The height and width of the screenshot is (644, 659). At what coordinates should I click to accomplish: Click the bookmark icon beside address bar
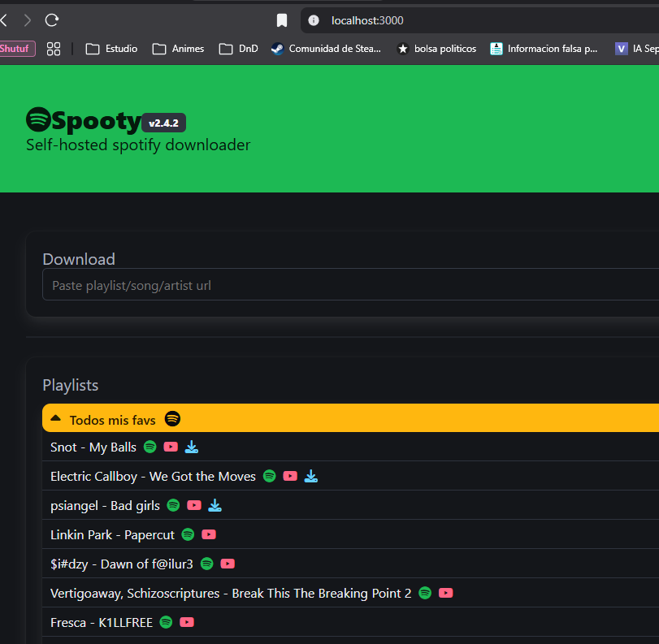click(x=282, y=20)
